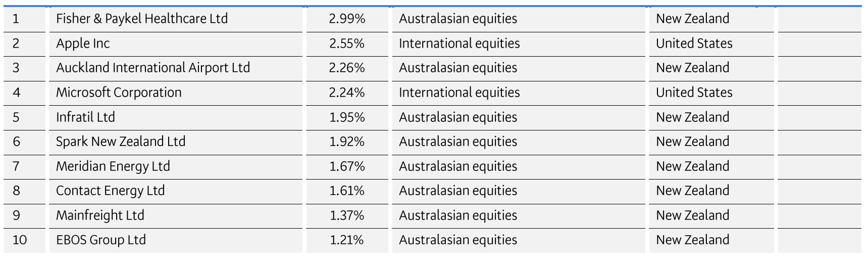The image size is (868, 262).
Task: Select the Contact Energy Ltd entry
Action: click(x=110, y=191)
